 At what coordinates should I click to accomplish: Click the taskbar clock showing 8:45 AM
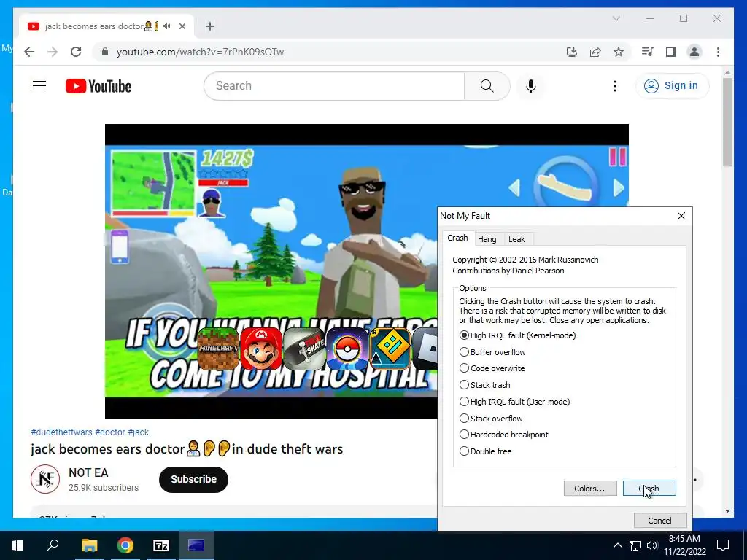click(684, 545)
